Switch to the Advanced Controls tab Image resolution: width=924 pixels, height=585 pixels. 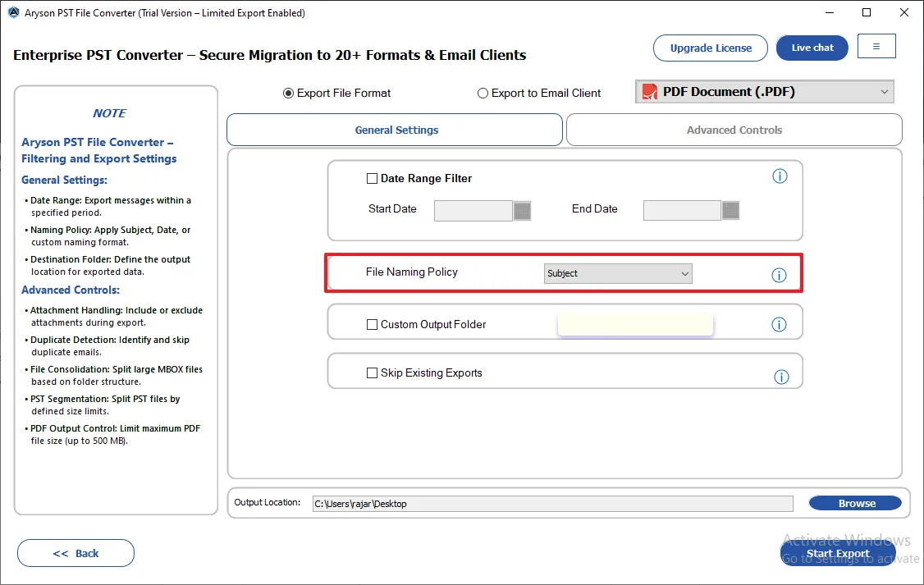pyautogui.click(x=734, y=130)
